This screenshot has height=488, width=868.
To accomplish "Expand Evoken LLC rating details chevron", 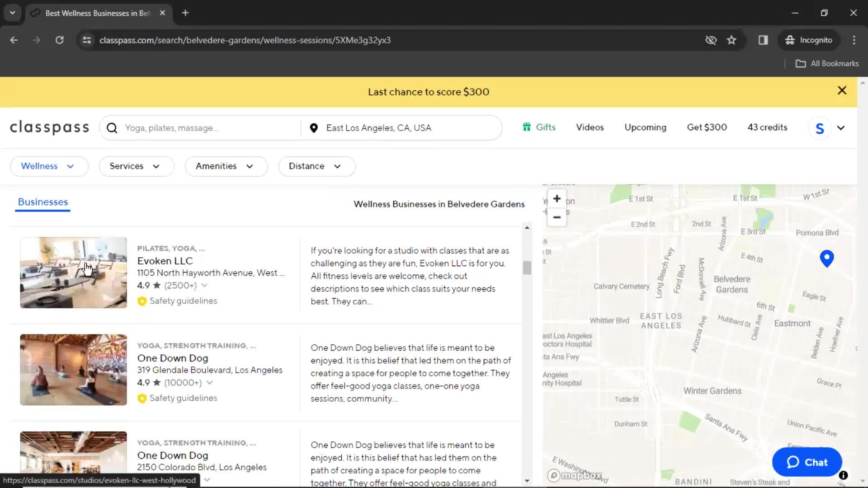I will click(204, 286).
